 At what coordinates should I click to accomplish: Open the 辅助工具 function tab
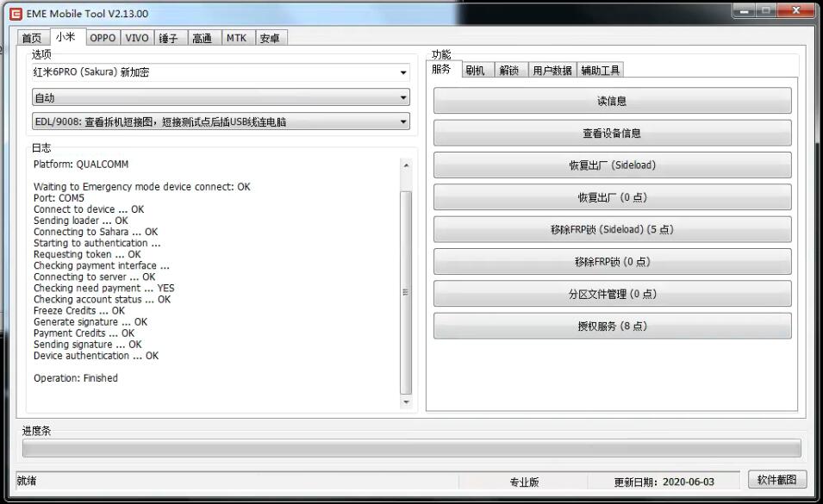pyautogui.click(x=601, y=71)
